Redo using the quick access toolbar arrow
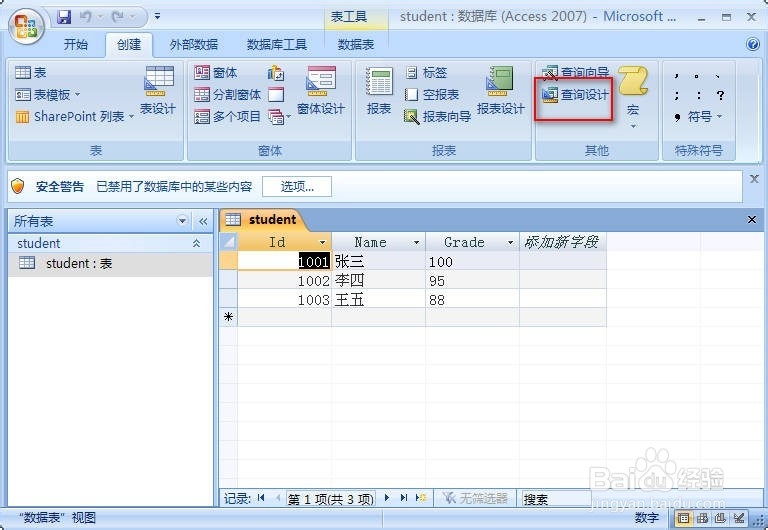 [118, 17]
